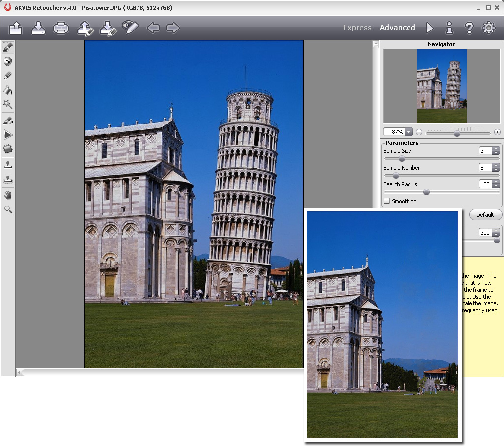Screen dimensions: 504x448
Task: Click the Default button
Action: point(485,215)
